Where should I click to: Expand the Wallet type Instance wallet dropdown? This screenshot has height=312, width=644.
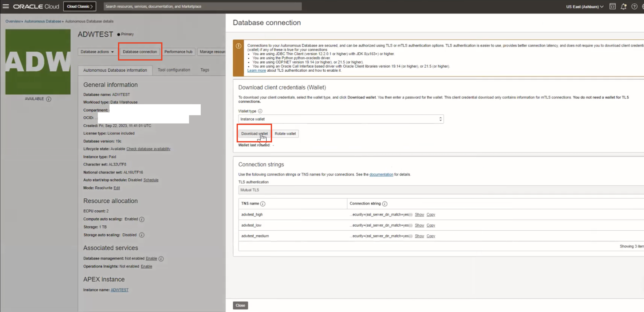pyautogui.click(x=341, y=119)
